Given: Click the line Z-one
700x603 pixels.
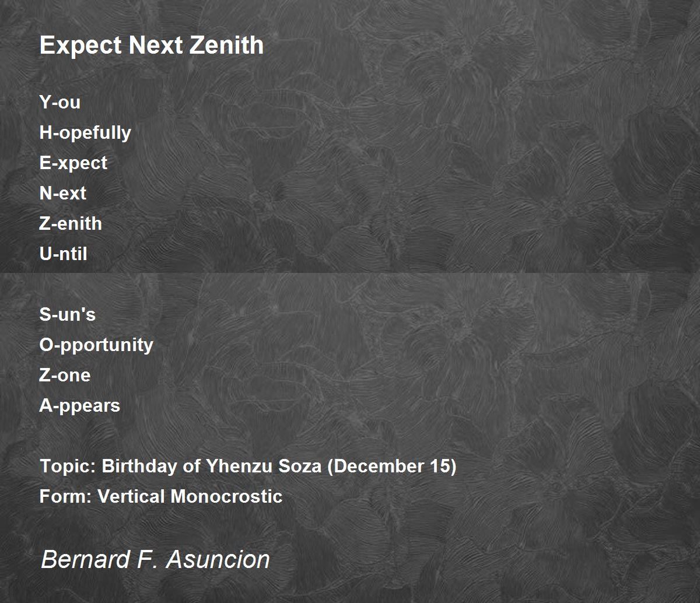Looking at the screenshot, I should click(x=65, y=375).
